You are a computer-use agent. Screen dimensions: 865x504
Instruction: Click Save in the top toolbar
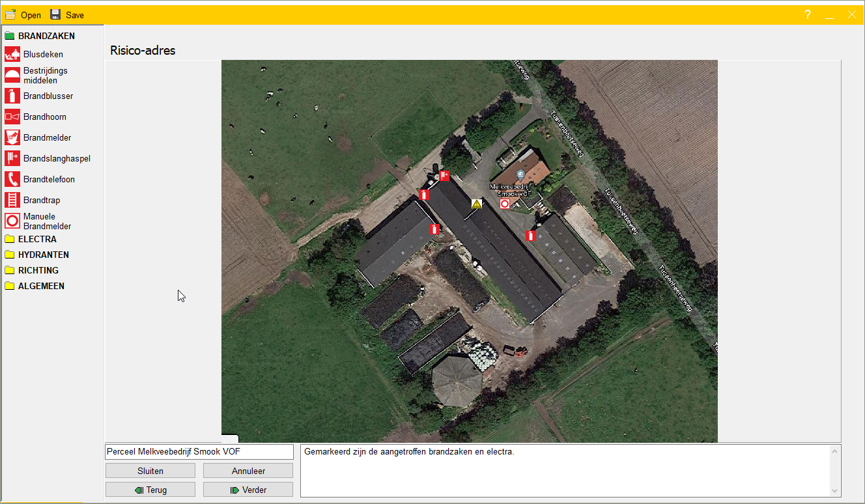[x=67, y=15]
